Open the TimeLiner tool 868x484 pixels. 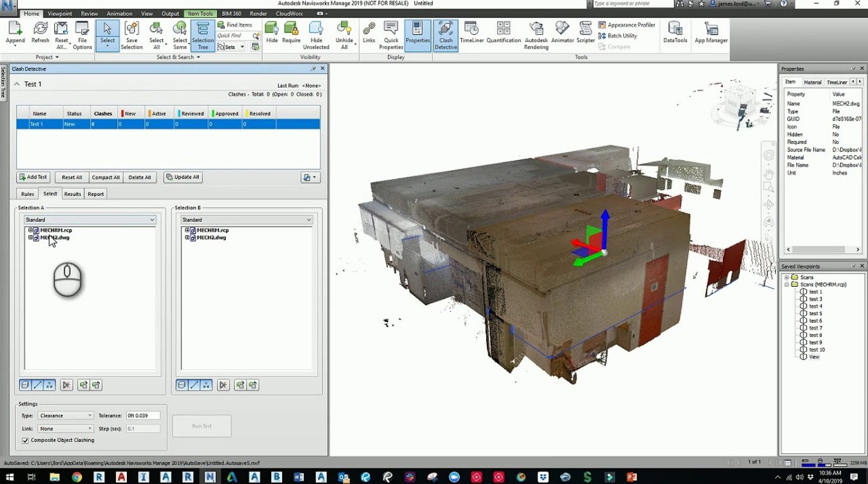pyautogui.click(x=472, y=33)
